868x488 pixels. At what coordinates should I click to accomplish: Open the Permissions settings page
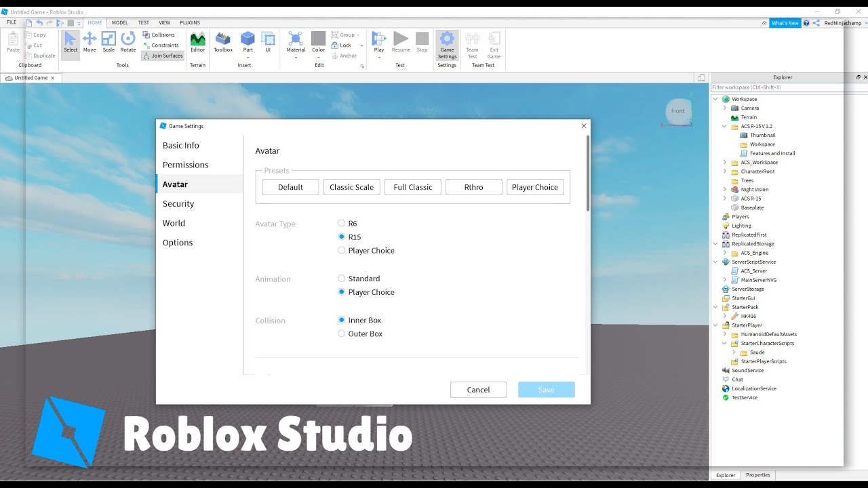[186, 165]
